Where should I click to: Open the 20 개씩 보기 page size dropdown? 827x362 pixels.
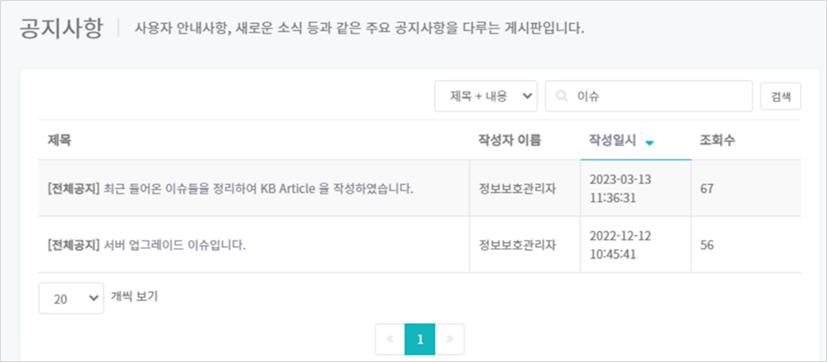pyautogui.click(x=71, y=298)
